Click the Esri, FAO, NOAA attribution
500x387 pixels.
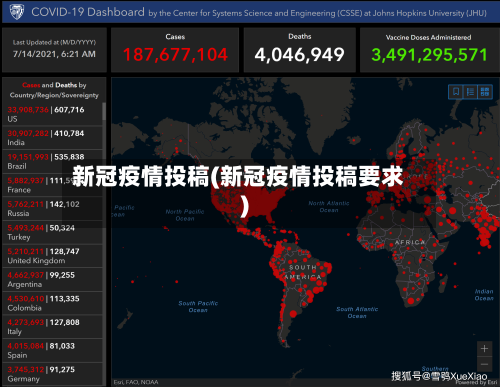click(x=136, y=382)
